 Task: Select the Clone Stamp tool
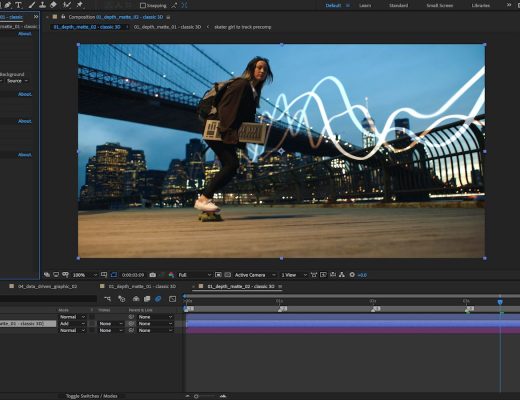(x=42, y=5)
